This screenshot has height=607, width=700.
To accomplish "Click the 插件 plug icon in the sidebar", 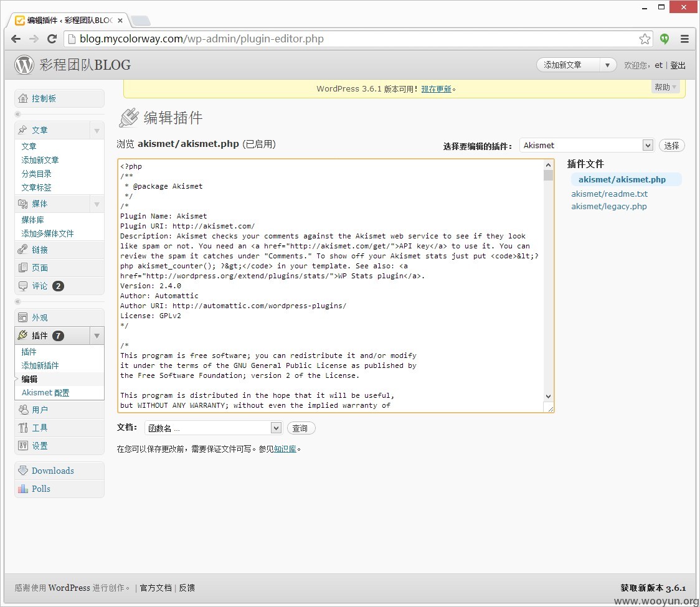I will [x=22, y=335].
